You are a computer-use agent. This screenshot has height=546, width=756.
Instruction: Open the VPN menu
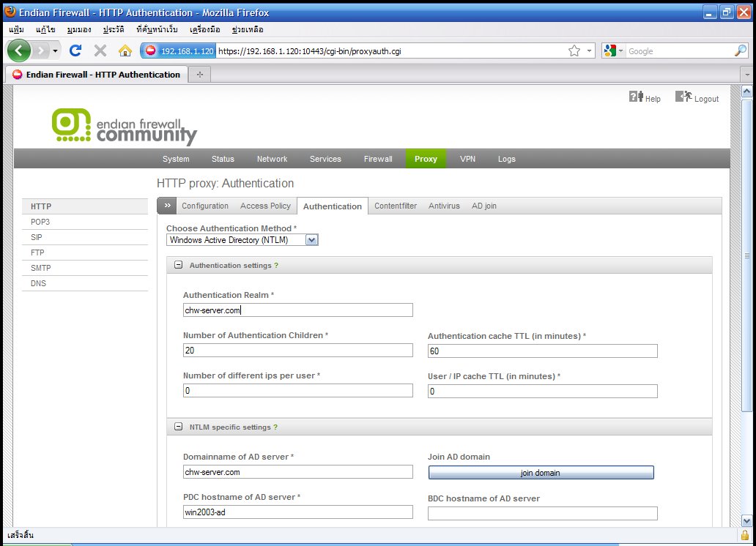[x=467, y=159]
